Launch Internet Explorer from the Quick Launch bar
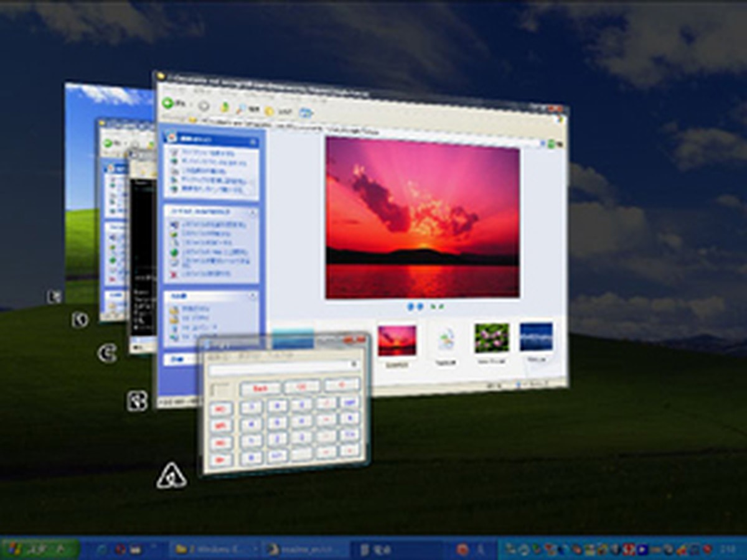This screenshot has width=747, height=560. (101, 549)
